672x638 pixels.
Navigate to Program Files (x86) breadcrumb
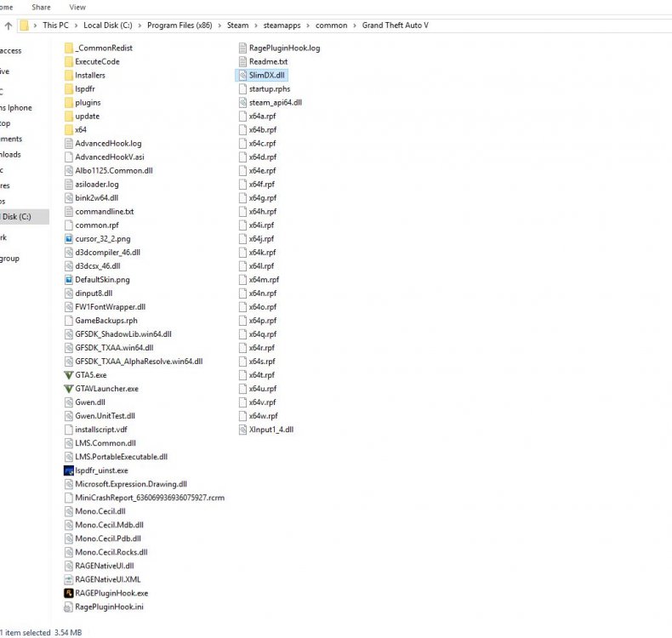click(x=179, y=26)
